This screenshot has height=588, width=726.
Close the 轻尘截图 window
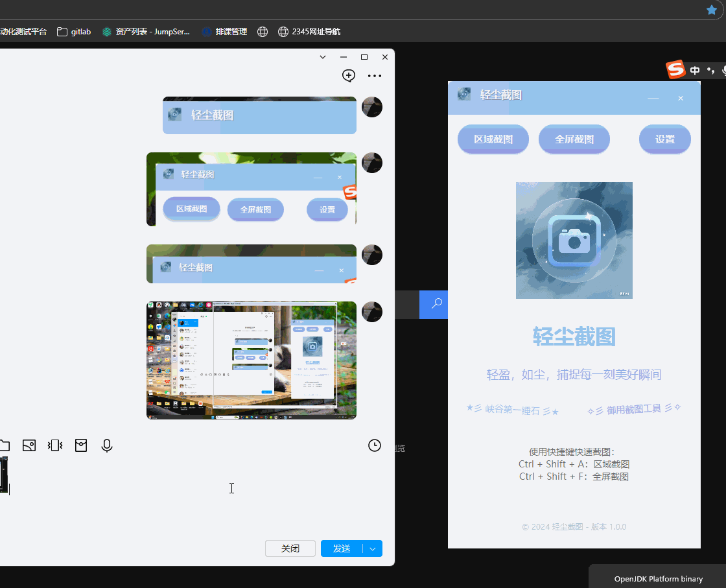point(681,98)
